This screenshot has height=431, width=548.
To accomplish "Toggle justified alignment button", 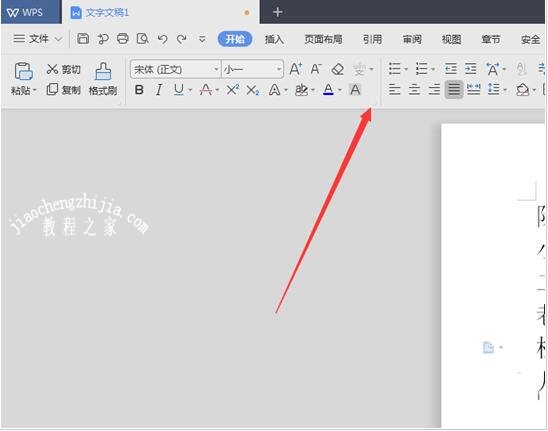I will (x=454, y=90).
